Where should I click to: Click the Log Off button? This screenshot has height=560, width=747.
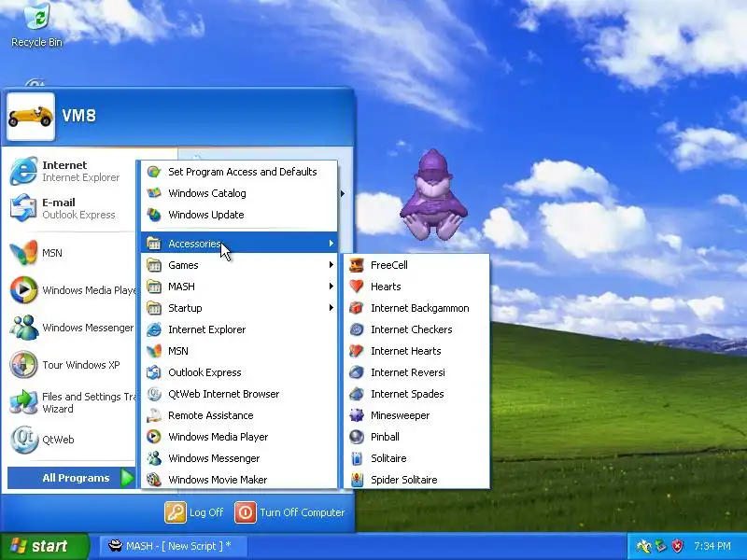click(194, 512)
